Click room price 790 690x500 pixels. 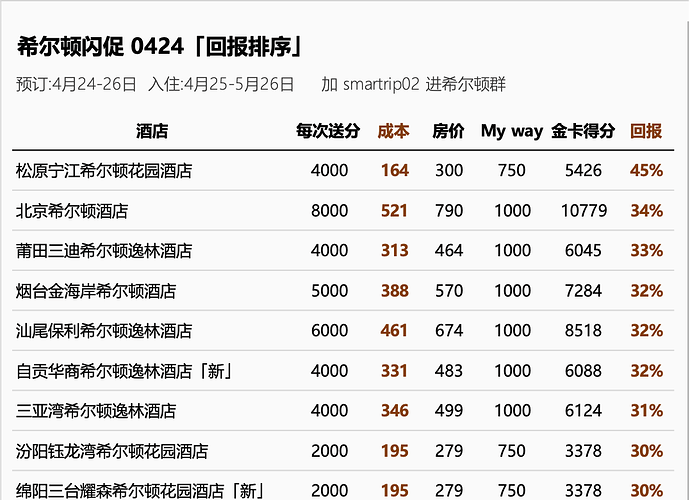click(x=449, y=211)
